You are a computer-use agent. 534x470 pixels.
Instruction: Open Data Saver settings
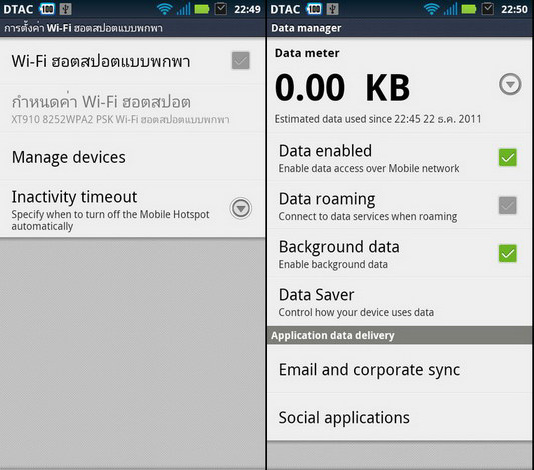pyautogui.click(x=399, y=302)
